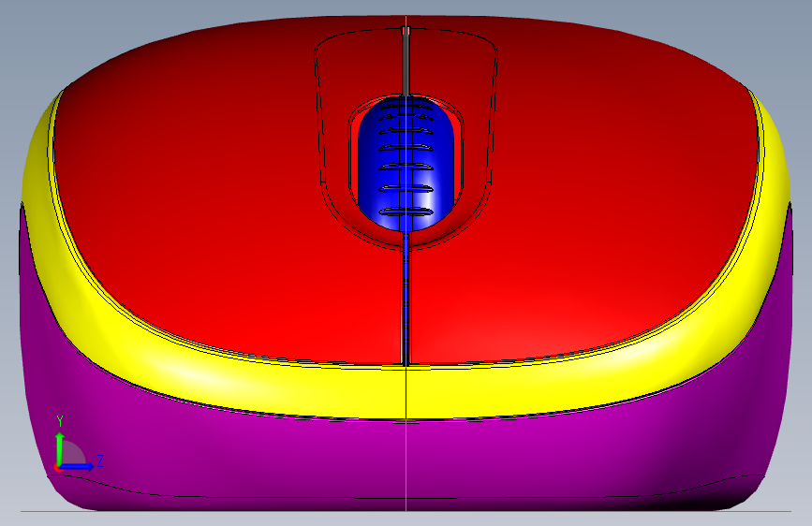The width and height of the screenshot is (812, 526).
Task: Select the blue scroll wheel on the model
Action: point(406,164)
